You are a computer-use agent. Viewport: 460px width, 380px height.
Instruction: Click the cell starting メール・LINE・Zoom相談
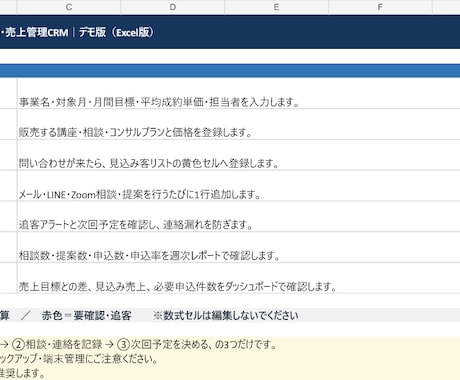tap(239, 186)
